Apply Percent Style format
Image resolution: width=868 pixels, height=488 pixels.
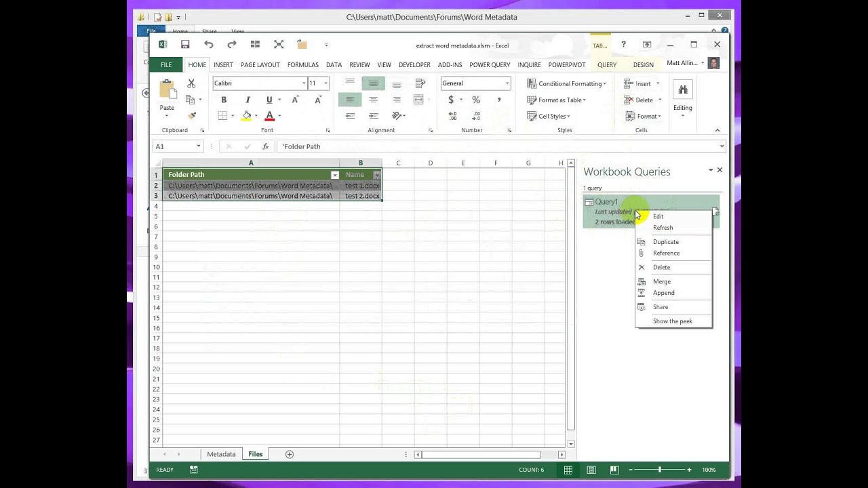click(476, 100)
